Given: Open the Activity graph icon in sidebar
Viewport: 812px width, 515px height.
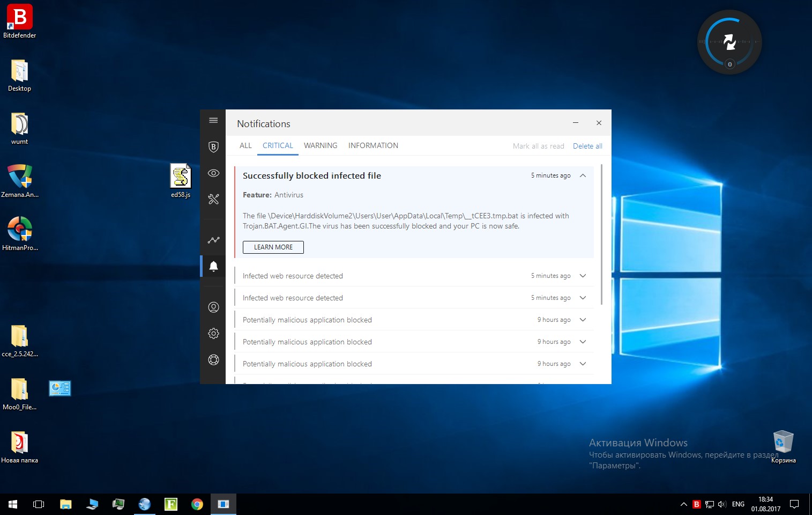Looking at the screenshot, I should [213, 240].
